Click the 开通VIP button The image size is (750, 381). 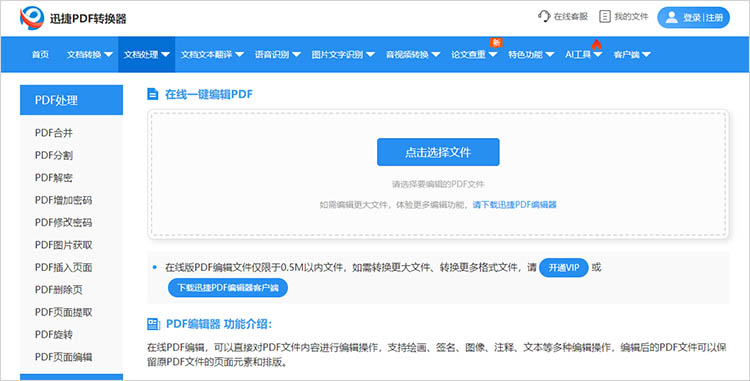pos(563,268)
